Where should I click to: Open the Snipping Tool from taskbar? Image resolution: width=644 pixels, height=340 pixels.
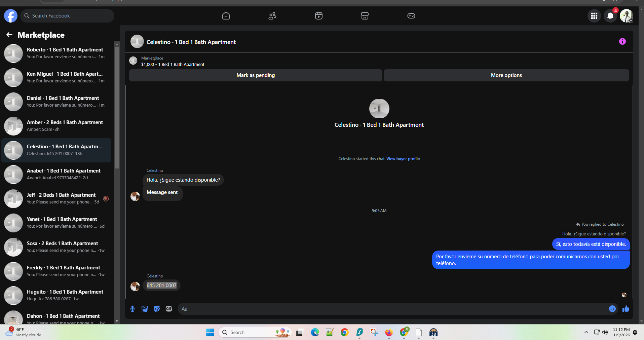tap(374, 332)
